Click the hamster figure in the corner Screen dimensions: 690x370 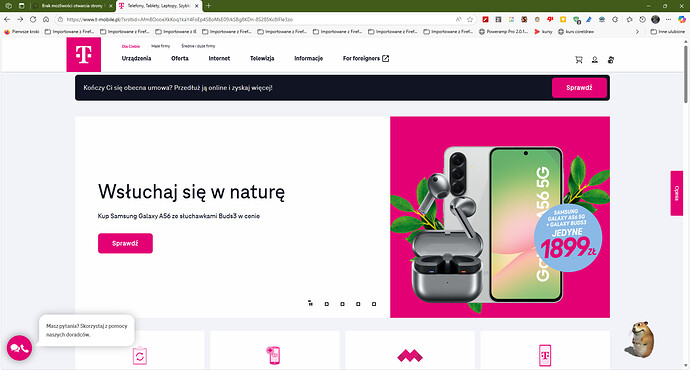(641, 339)
